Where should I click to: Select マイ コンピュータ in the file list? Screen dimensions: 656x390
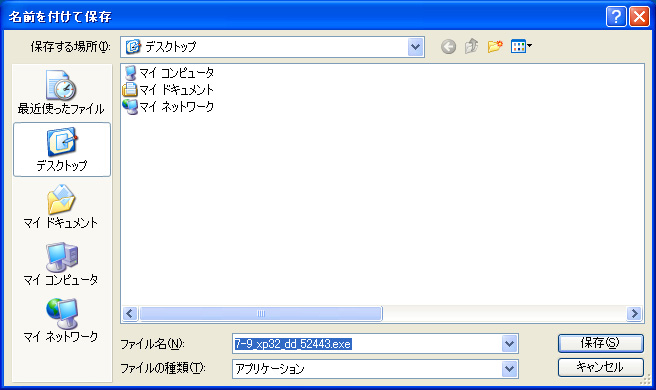point(168,73)
